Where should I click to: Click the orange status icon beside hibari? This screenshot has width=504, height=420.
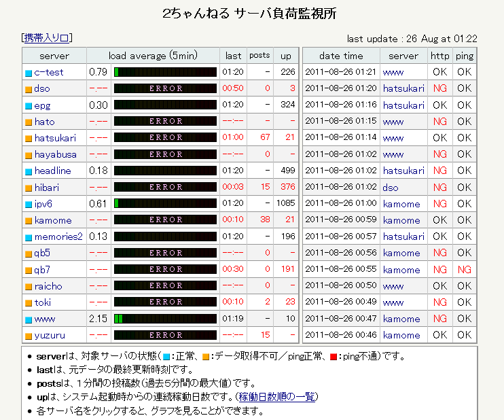(x=29, y=188)
